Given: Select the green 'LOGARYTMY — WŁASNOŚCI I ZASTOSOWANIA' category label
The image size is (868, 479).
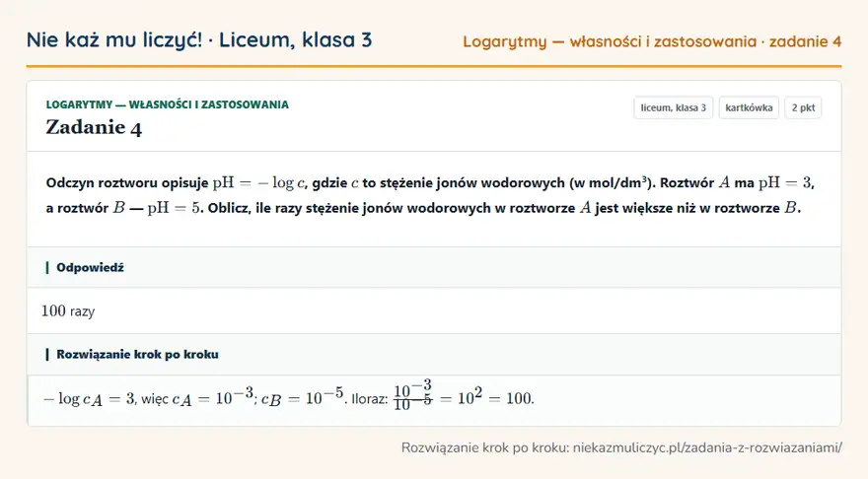Looking at the screenshot, I should 167,104.
